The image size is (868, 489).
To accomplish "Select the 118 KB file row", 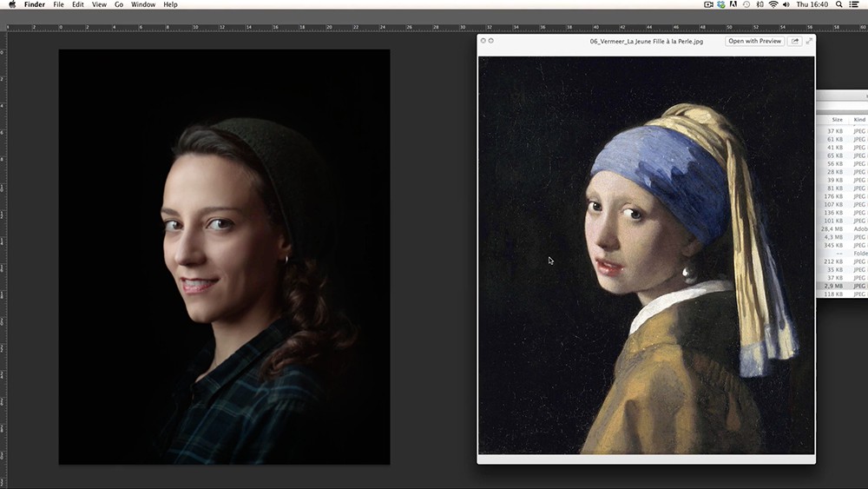I will click(843, 294).
